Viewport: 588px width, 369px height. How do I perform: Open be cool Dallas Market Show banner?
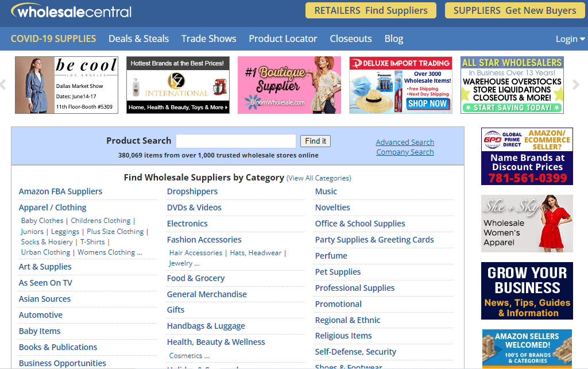pos(67,85)
